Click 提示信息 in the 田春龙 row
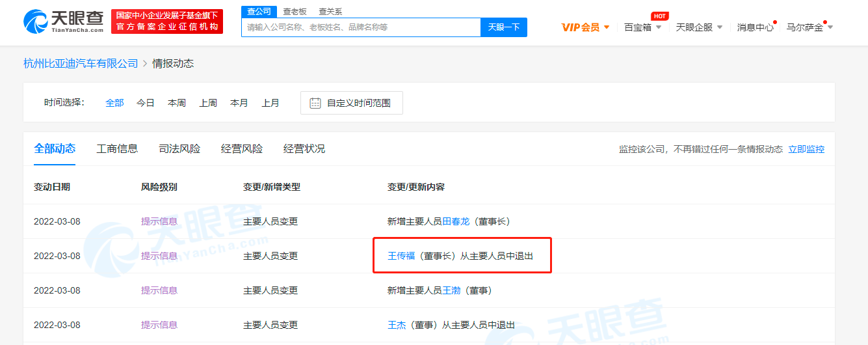This screenshot has height=345, width=868. [159, 221]
